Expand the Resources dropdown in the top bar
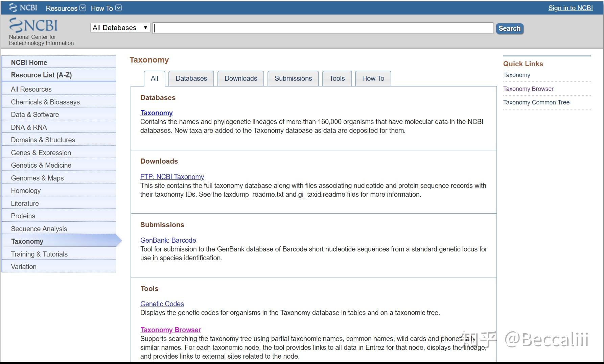Image resolution: width=604 pixels, height=364 pixels. coord(66,8)
